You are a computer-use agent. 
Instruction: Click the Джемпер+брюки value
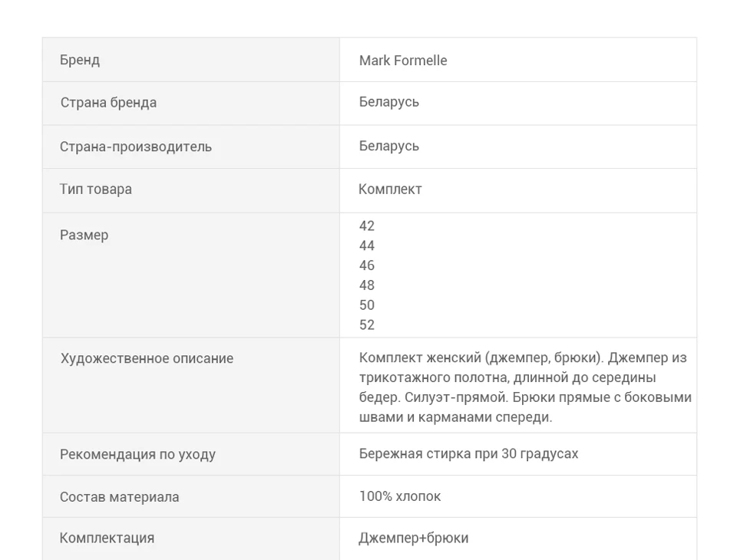pyautogui.click(x=414, y=539)
